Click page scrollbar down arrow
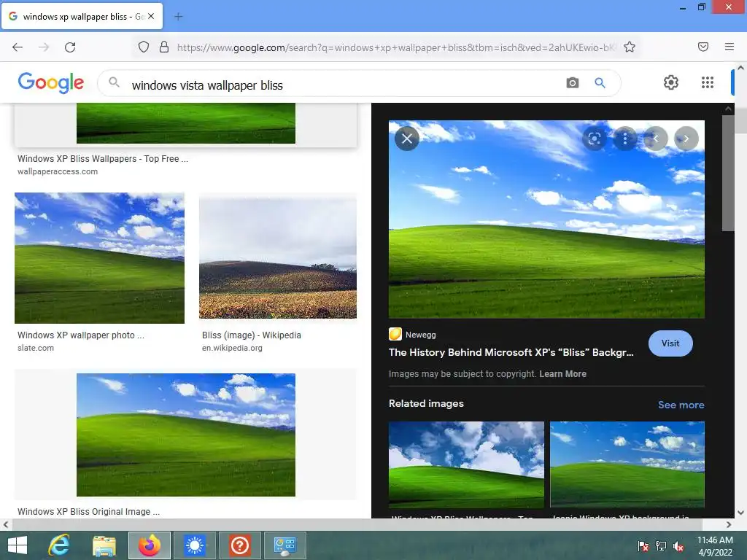 click(741, 513)
